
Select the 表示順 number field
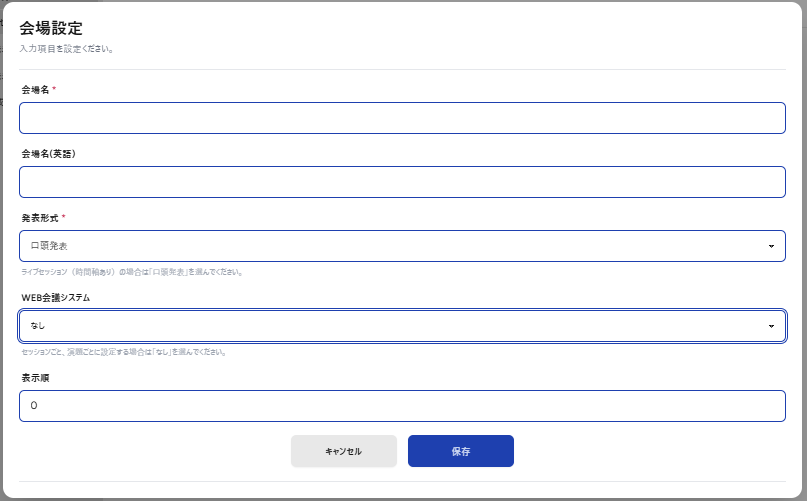402,406
